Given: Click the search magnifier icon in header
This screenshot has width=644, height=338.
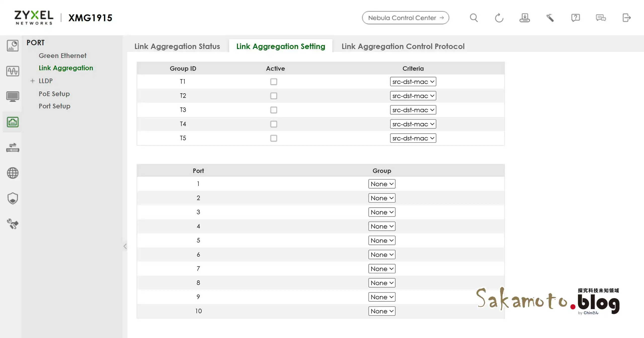Looking at the screenshot, I should click(x=474, y=18).
